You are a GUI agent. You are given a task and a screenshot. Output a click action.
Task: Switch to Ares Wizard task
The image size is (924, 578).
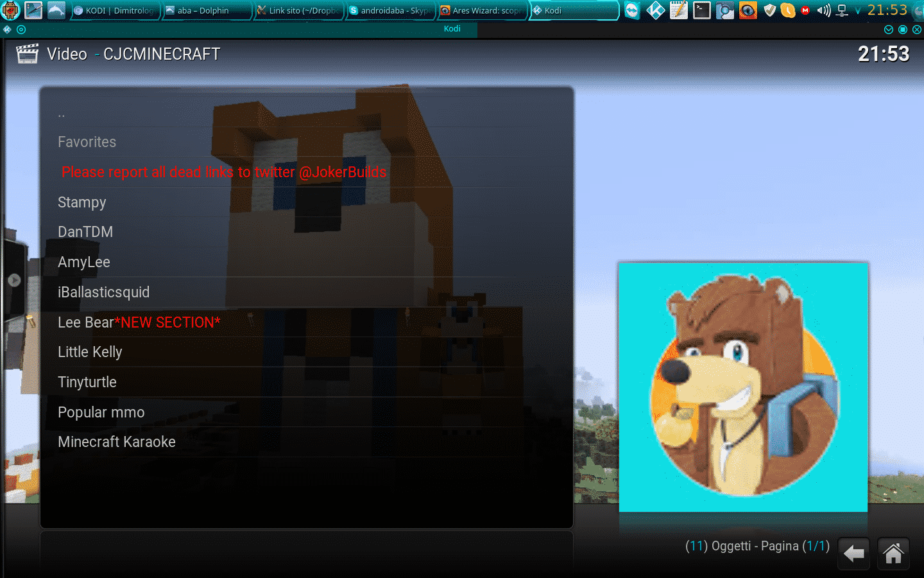pos(481,10)
